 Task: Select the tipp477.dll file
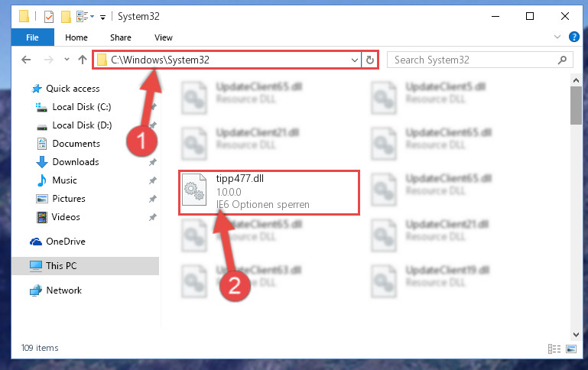coord(269,193)
